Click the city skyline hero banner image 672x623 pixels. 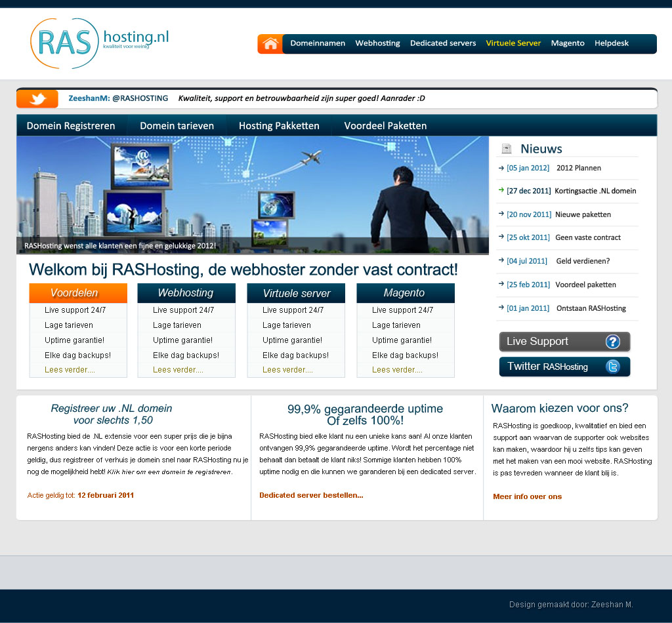253,195
